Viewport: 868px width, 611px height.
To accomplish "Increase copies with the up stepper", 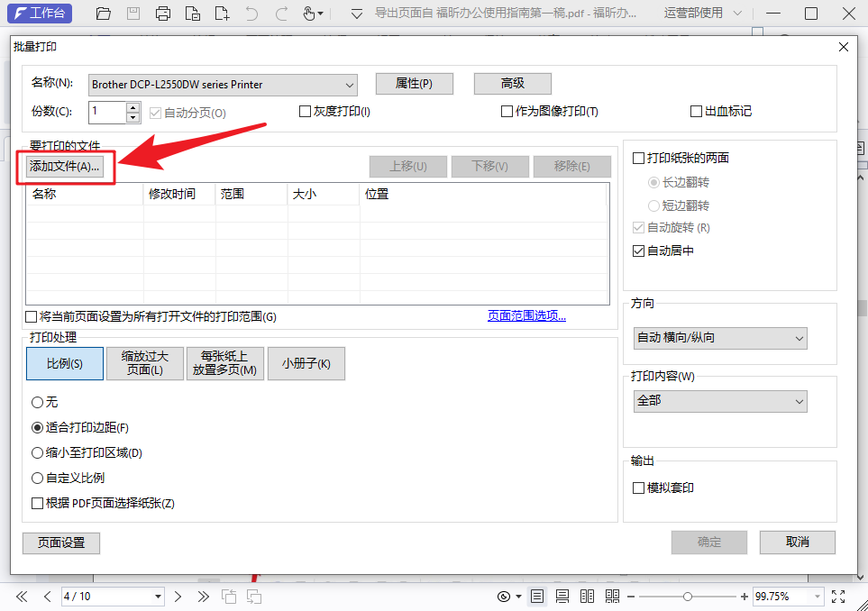I will tap(132, 107).
